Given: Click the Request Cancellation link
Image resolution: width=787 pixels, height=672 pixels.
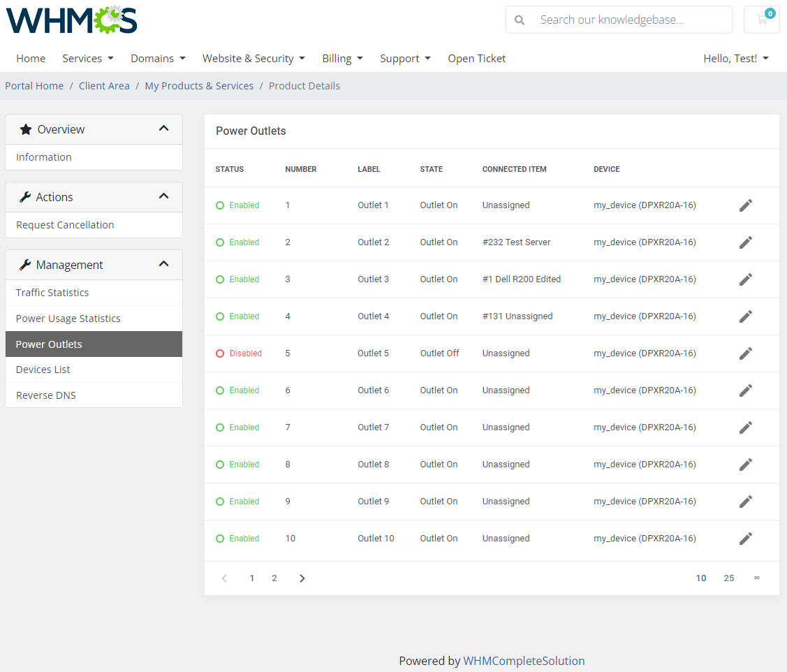Looking at the screenshot, I should pos(65,224).
